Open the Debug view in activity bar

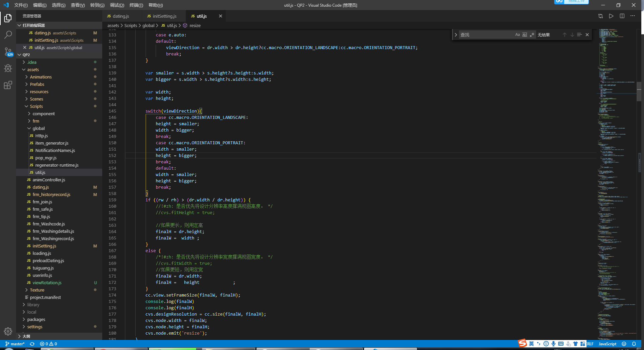coord(8,68)
